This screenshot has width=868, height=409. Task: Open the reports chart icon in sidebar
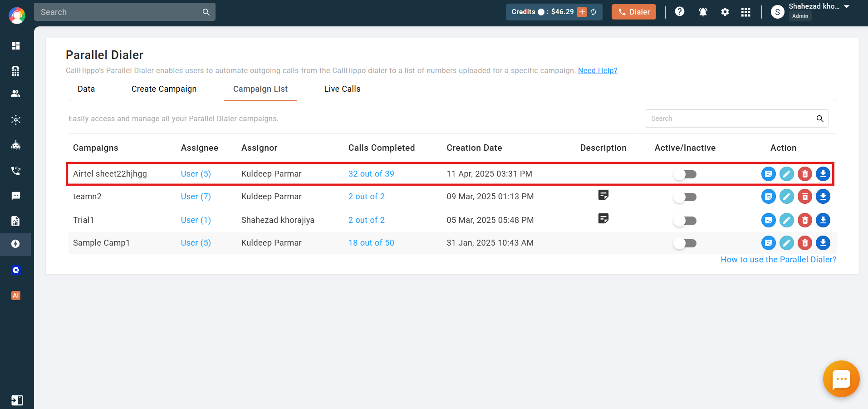16,221
